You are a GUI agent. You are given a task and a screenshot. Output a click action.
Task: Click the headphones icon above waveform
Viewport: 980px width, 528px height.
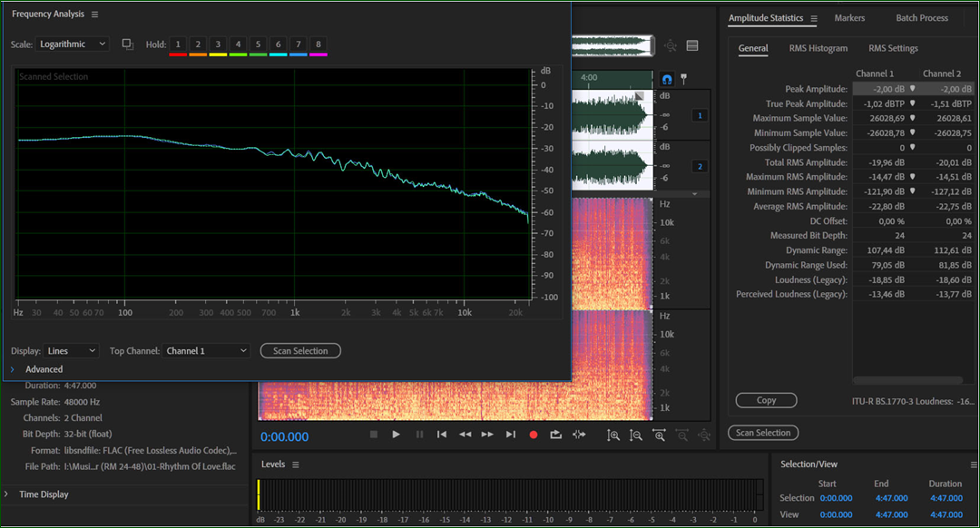pyautogui.click(x=667, y=79)
